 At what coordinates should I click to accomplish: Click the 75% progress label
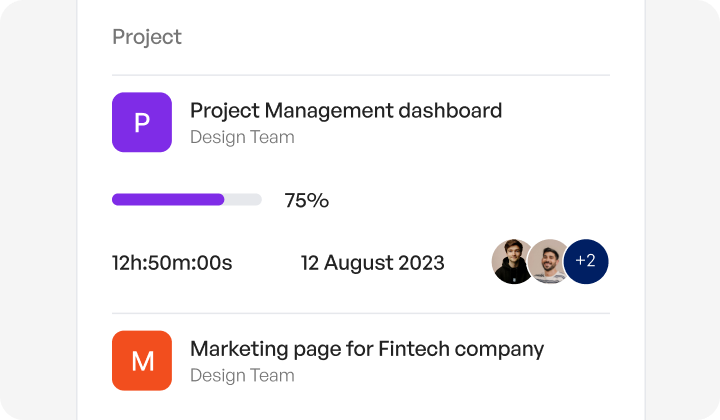(x=307, y=201)
